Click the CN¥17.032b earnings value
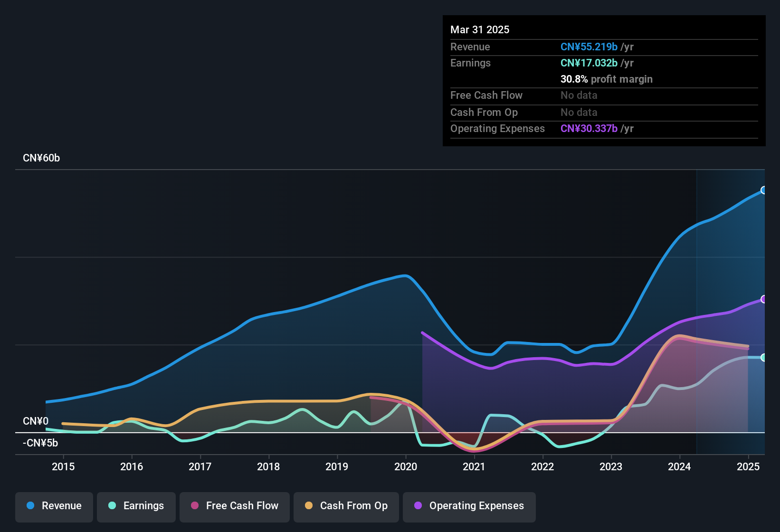780x532 pixels. (x=589, y=63)
